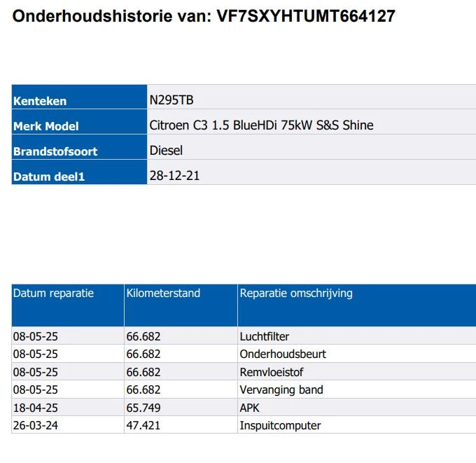This screenshot has width=476, height=463.
Task: Select the Inspuitcomputer repair entry
Action: click(x=280, y=425)
